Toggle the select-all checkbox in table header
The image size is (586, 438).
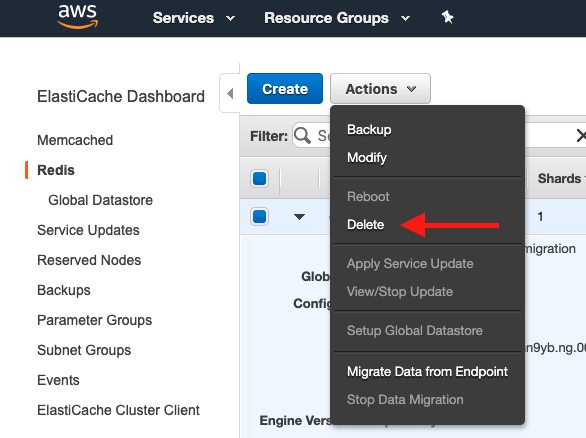(259, 178)
